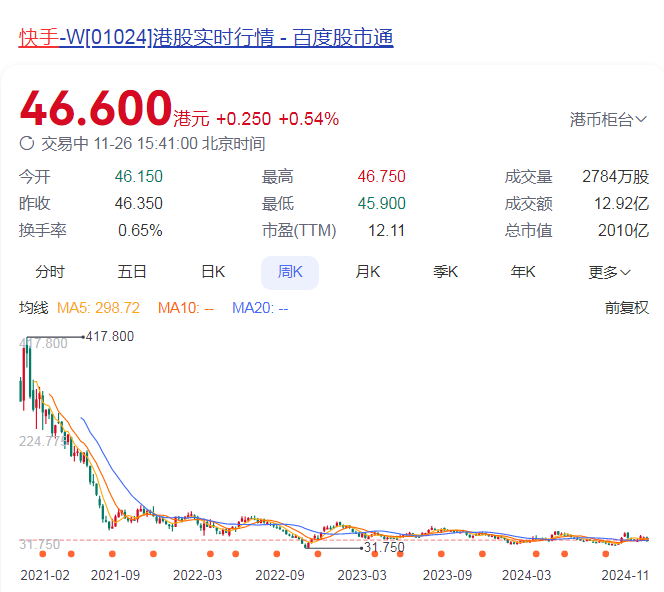Click the 成交额 value 12.92亿
664x592 pixels.
pos(621,204)
